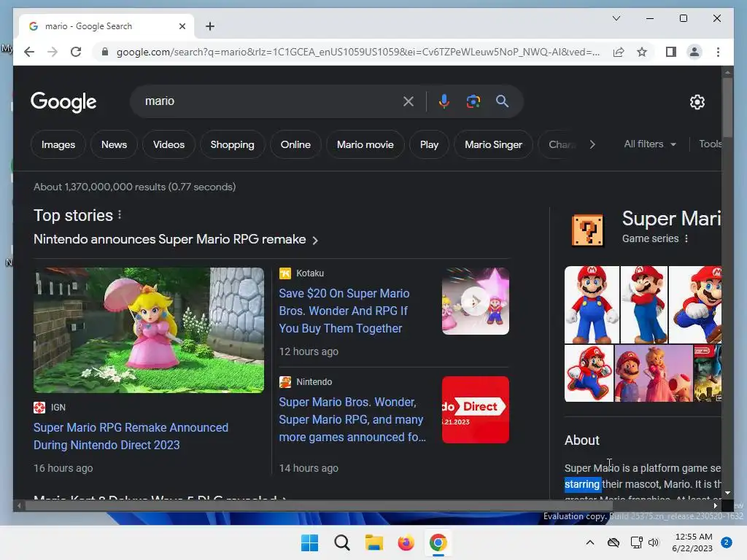
Task: Filter results by Videos
Action: 169,144
